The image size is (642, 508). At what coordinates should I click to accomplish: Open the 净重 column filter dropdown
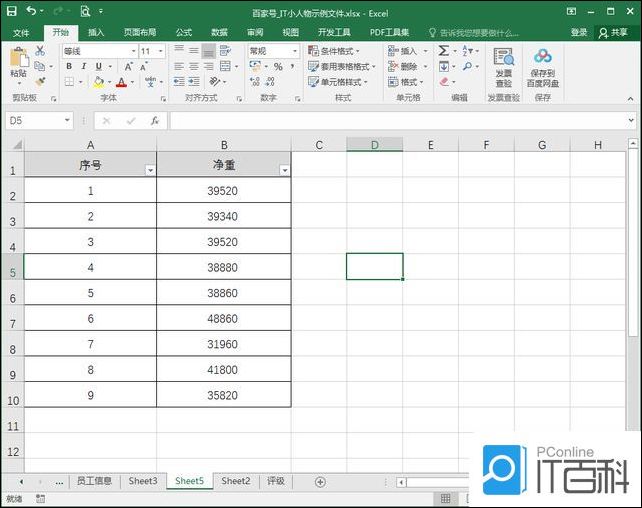pos(284,171)
